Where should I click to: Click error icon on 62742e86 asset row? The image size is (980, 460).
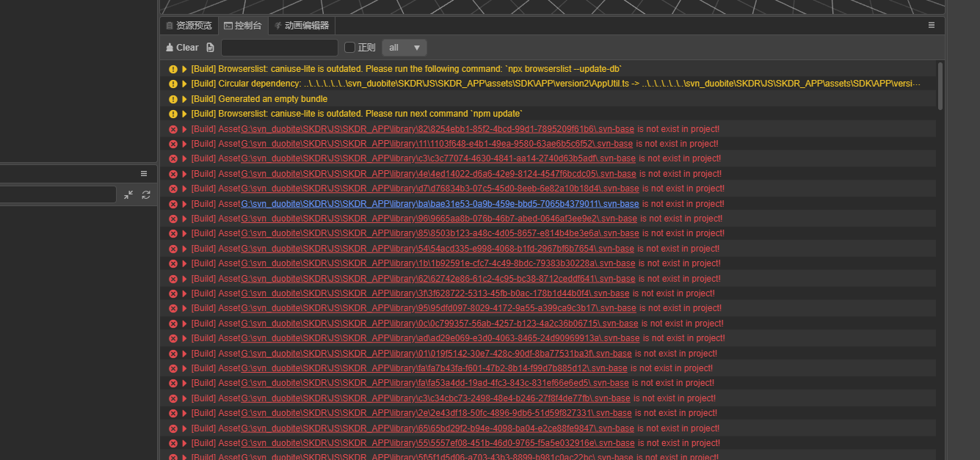pos(173,279)
